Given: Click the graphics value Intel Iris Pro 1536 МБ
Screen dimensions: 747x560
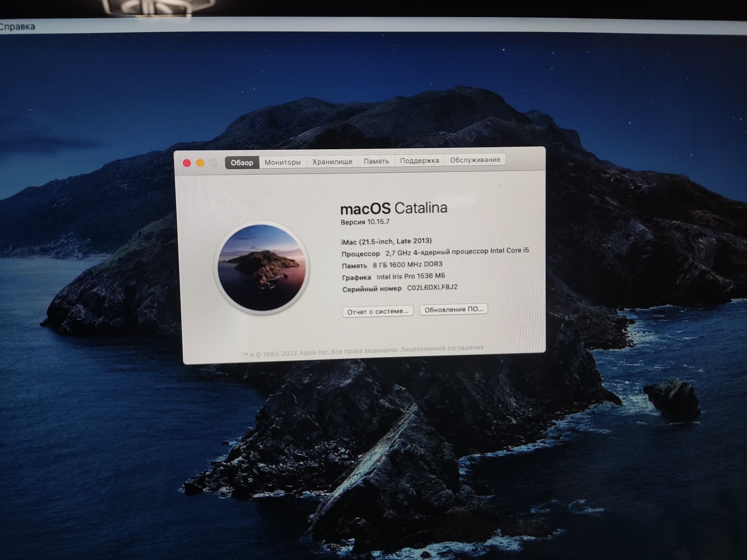Looking at the screenshot, I should pos(411,276).
